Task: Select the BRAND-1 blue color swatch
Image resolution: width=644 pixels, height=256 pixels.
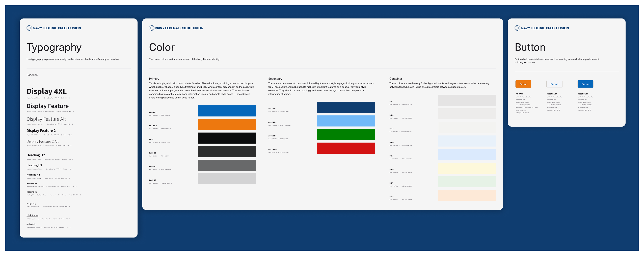Action: [x=227, y=111]
